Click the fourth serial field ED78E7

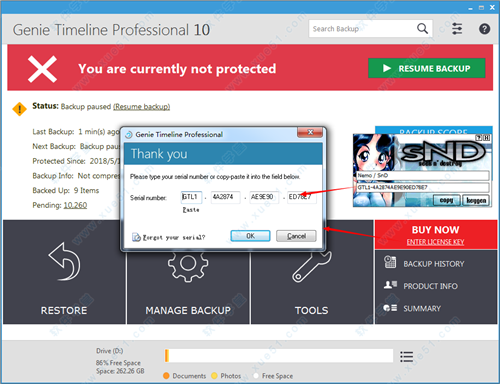tap(302, 197)
